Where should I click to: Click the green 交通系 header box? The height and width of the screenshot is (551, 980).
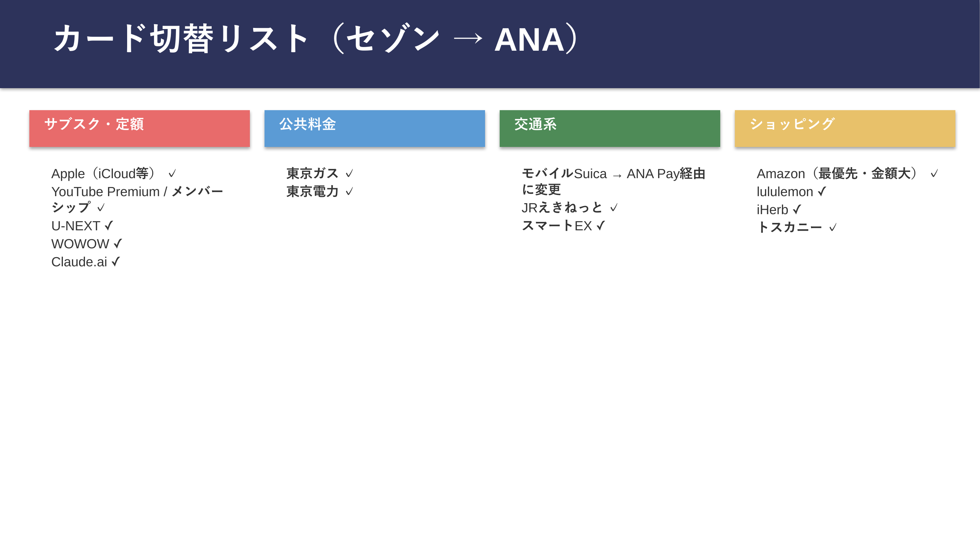tap(610, 129)
